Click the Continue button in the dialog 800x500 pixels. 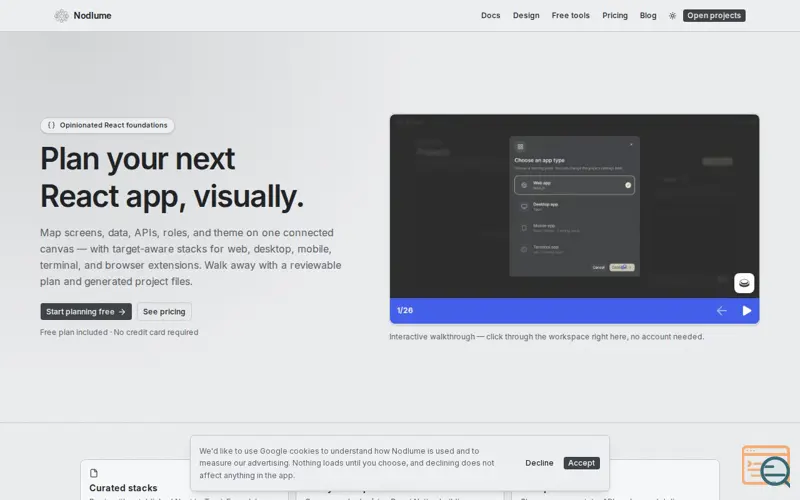tap(622, 267)
